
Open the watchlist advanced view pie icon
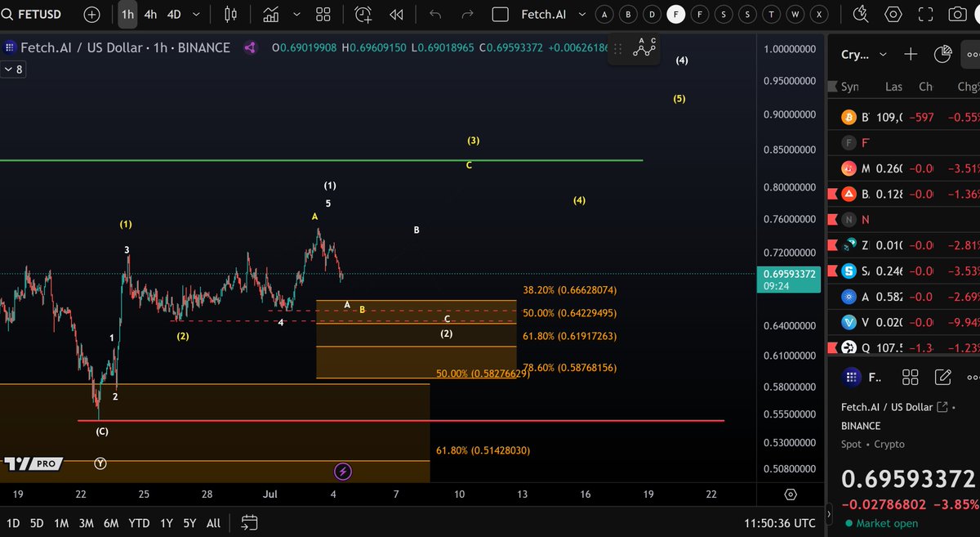click(x=942, y=55)
